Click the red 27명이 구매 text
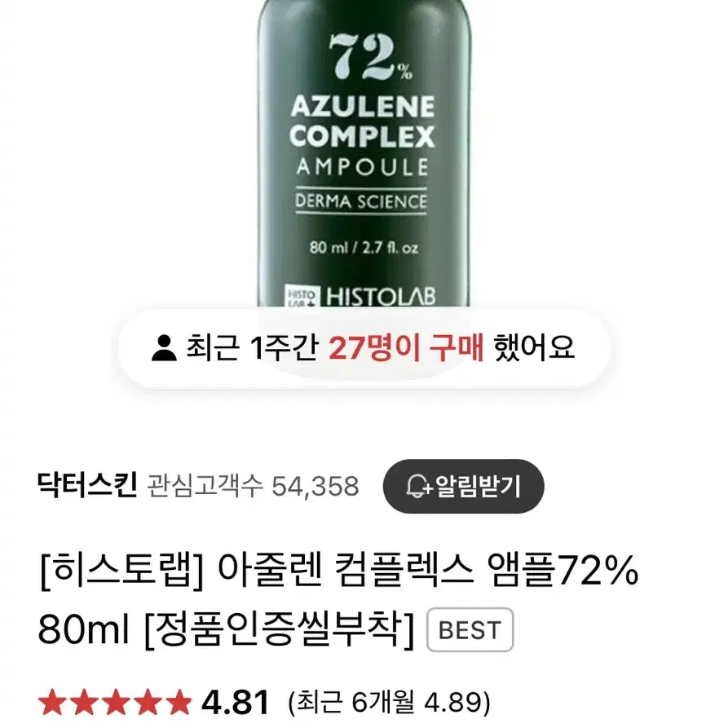The height and width of the screenshot is (728, 728). click(406, 348)
